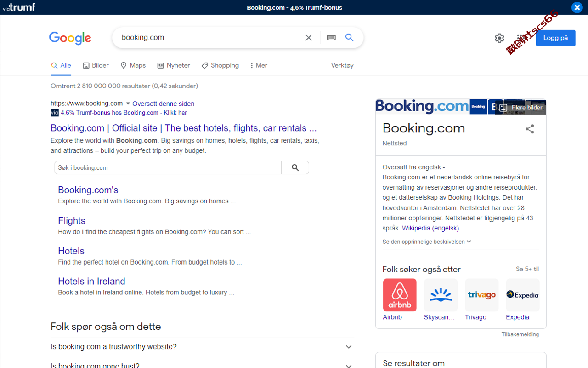Open Wikipedia (engelsk) link
Image resolution: width=588 pixels, height=368 pixels.
430,228
